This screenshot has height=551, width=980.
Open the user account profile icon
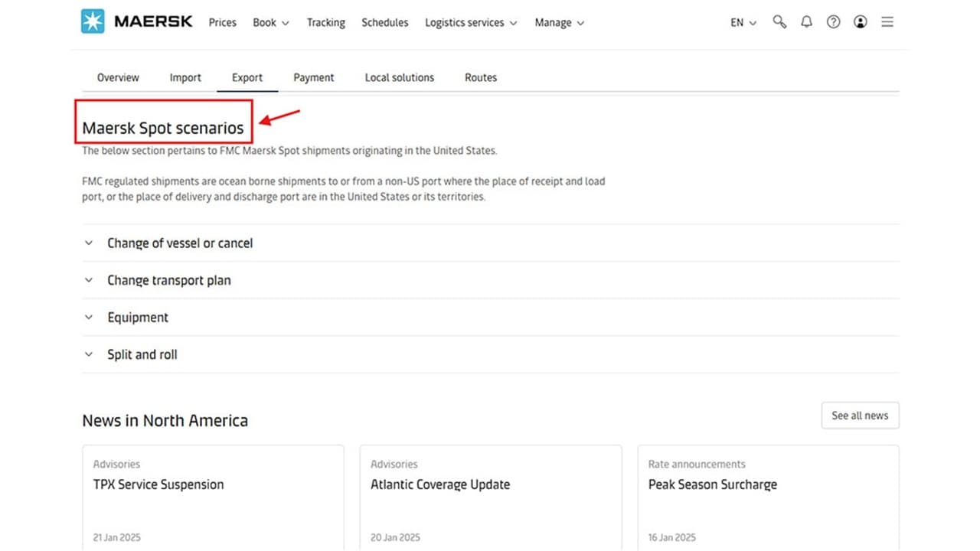(861, 22)
